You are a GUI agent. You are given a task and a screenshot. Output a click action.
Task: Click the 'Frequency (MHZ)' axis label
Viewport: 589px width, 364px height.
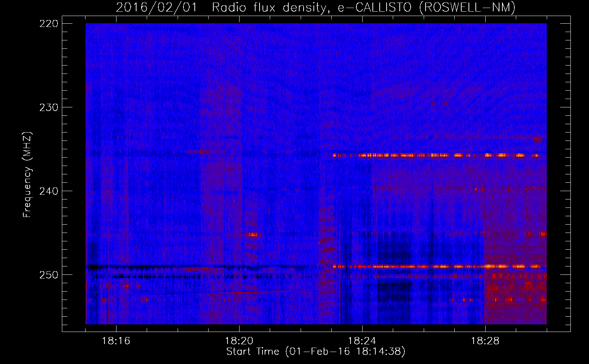(27, 174)
